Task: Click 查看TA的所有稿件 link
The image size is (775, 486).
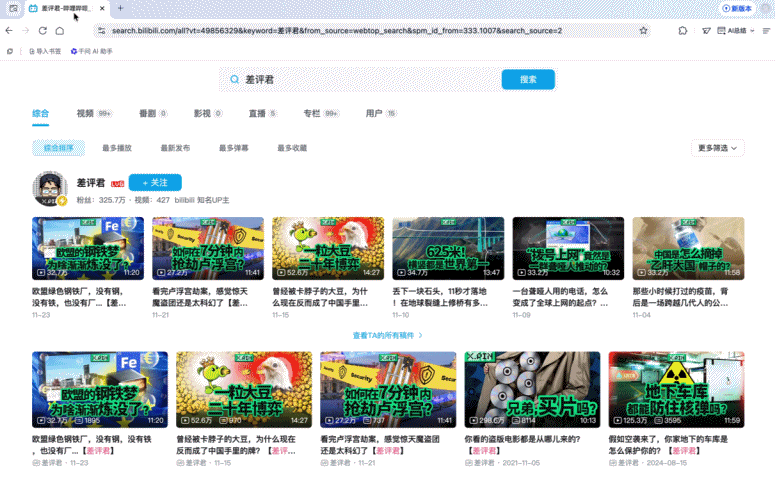Action: (x=388, y=335)
